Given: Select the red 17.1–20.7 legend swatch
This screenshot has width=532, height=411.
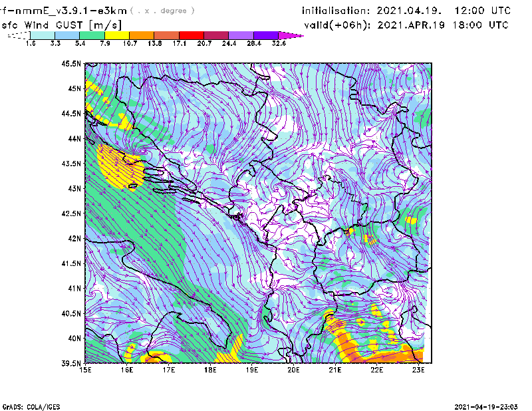Looking at the screenshot, I should click(192, 35).
